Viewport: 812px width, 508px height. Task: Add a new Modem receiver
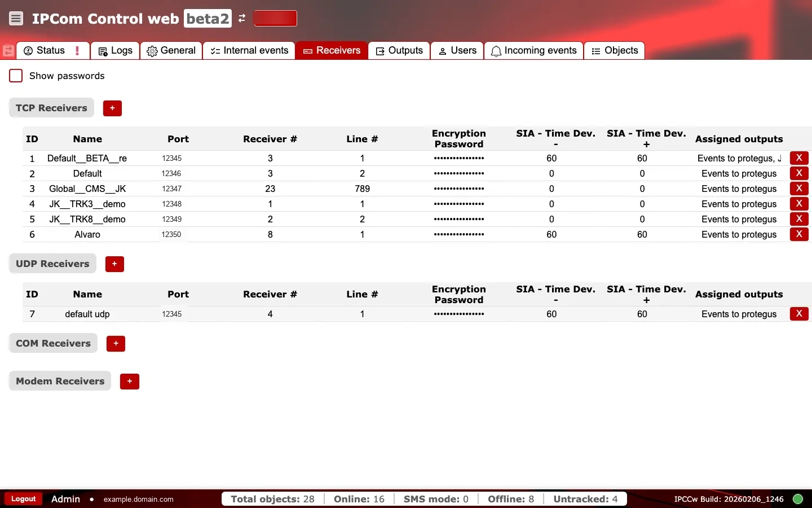[130, 381]
